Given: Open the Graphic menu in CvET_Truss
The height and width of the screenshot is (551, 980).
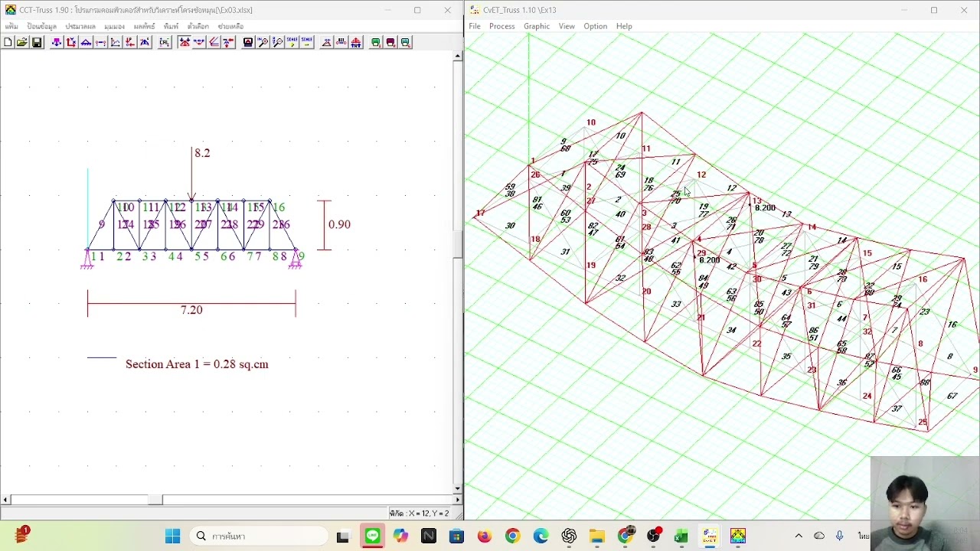Looking at the screenshot, I should (536, 26).
